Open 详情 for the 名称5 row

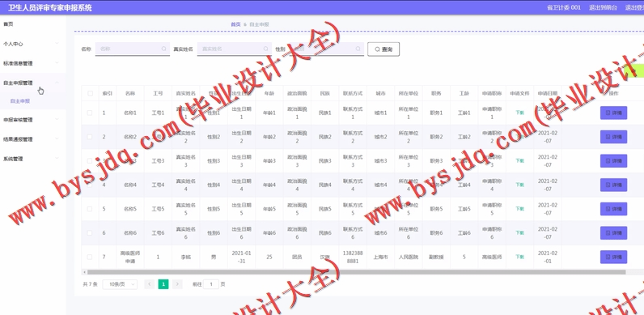click(613, 209)
